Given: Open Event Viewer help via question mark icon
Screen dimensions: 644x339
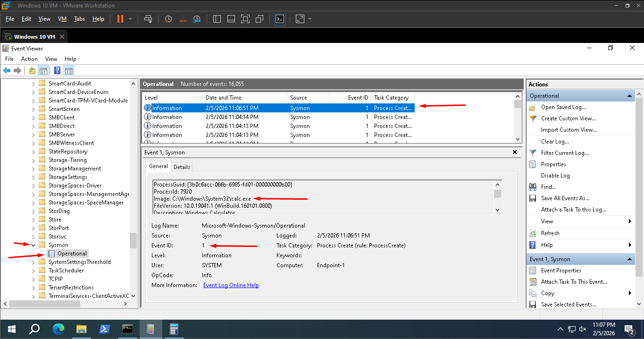Looking at the screenshot, I should click(x=57, y=70).
